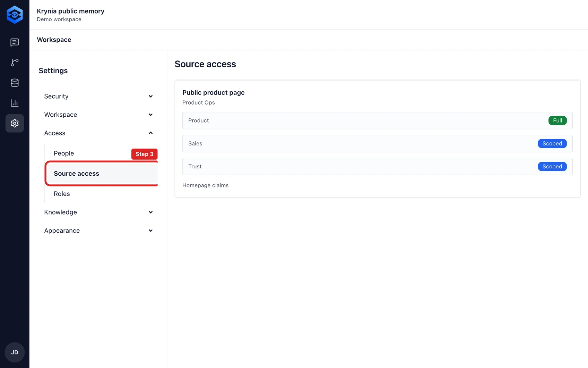Expand the Knowledge settings section

click(98, 212)
